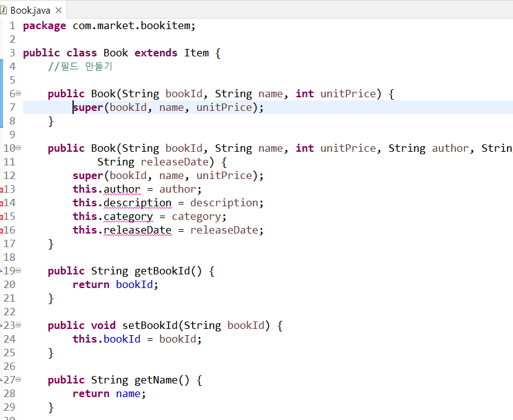Viewport: 513px width, 420px height.
Task: Click line number 9 in the gutter
Action: point(12,134)
